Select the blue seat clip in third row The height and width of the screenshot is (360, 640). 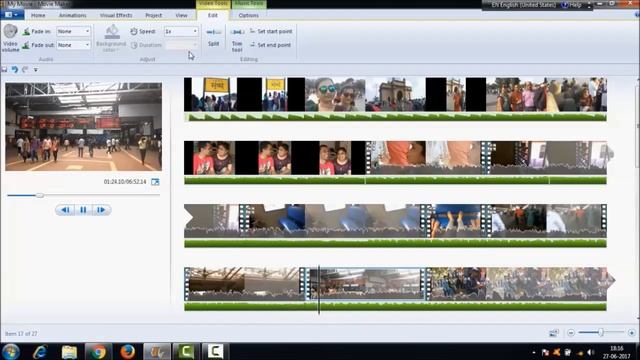pos(335,221)
